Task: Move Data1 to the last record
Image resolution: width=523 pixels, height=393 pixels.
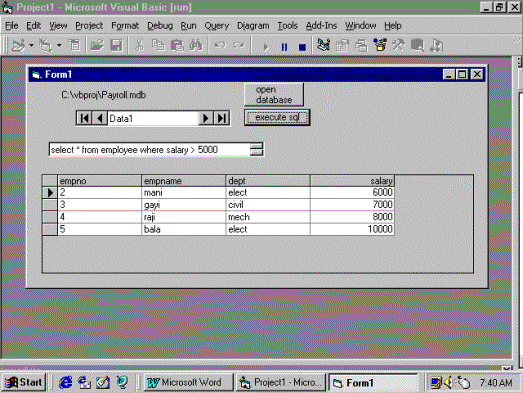Action: (221, 118)
